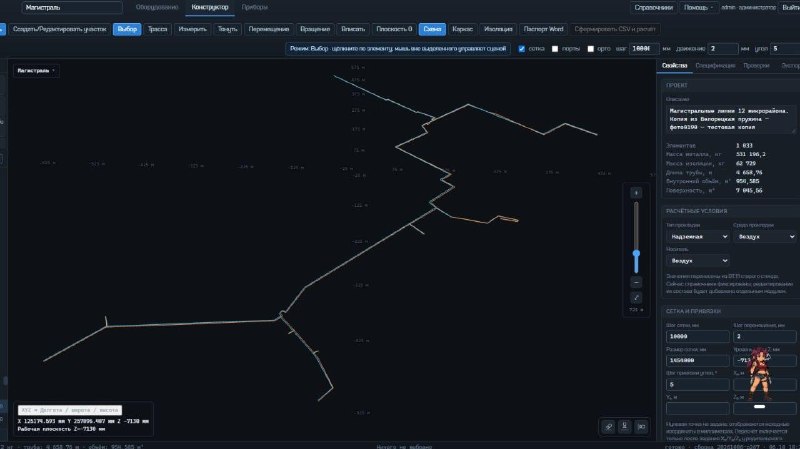Open the Справочники button
The width and height of the screenshot is (800, 449).
pos(654,7)
